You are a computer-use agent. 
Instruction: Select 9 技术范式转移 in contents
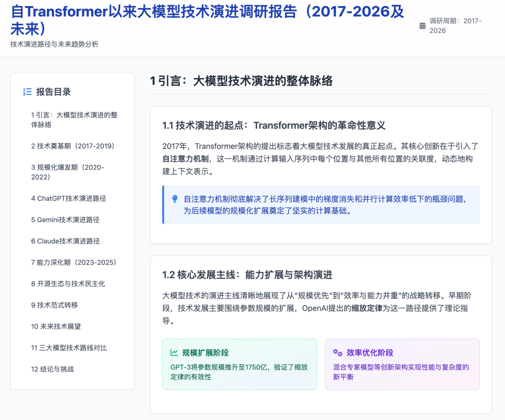pyautogui.click(x=54, y=305)
